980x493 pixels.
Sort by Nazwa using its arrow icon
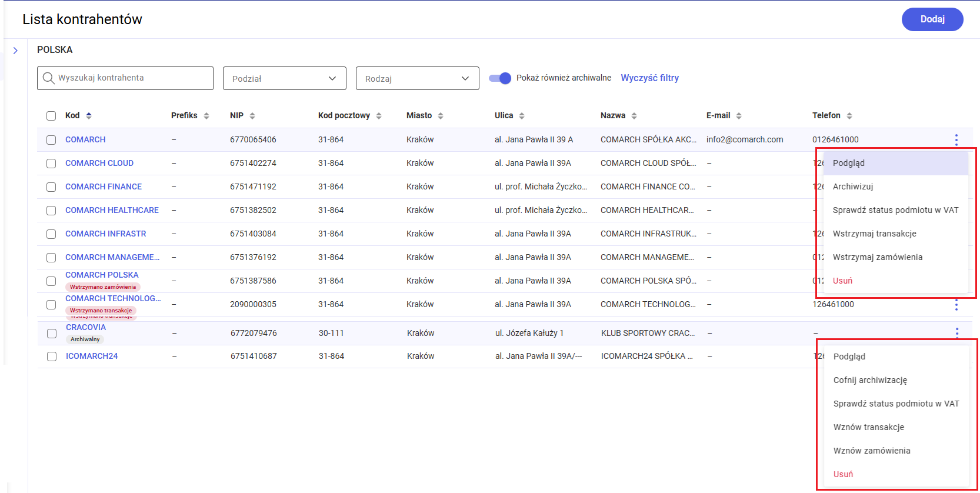[x=634, y=116]
